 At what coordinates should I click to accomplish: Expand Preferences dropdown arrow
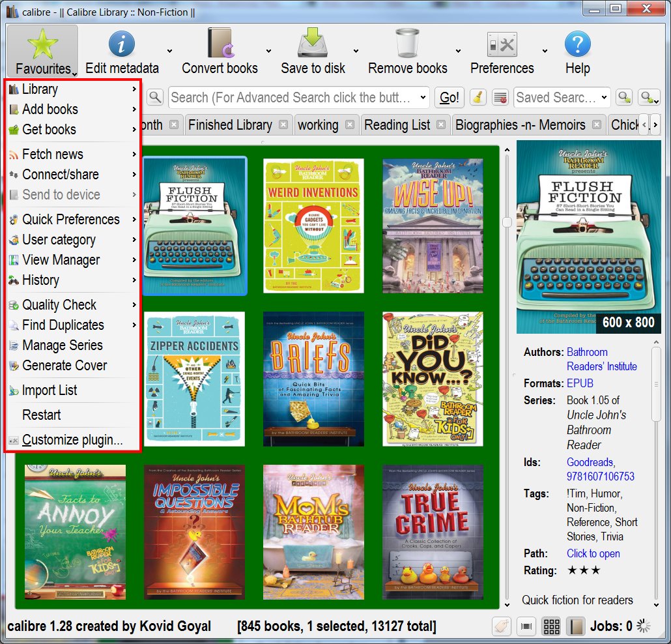[x=545, y=51]
